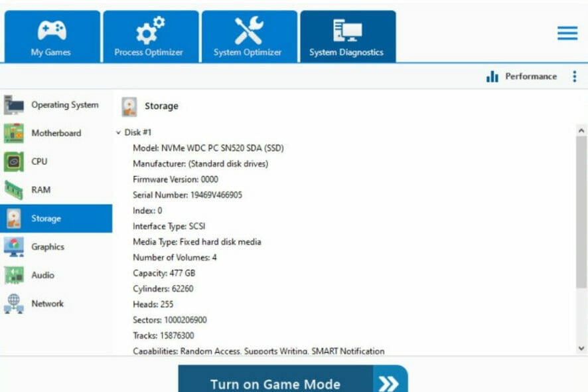Select the Disk #1 label
The height and width of the screenshot is (392, 588).
[x=137, y=132]
